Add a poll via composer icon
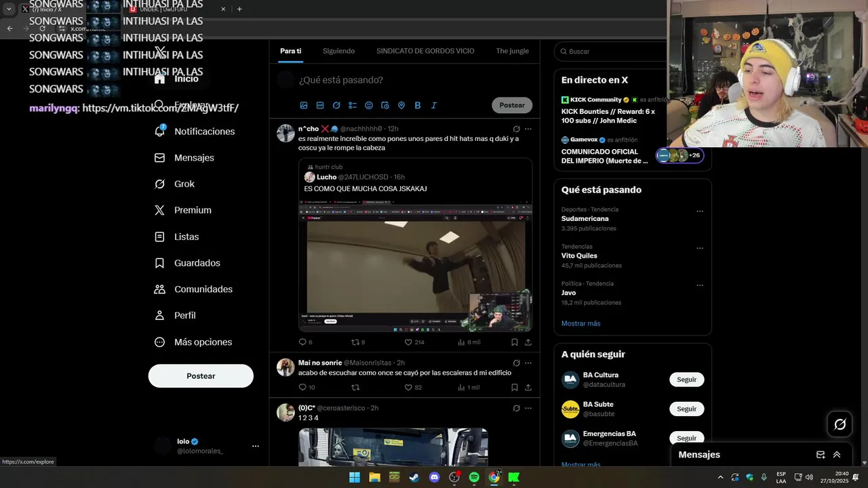 coord(353,105)
